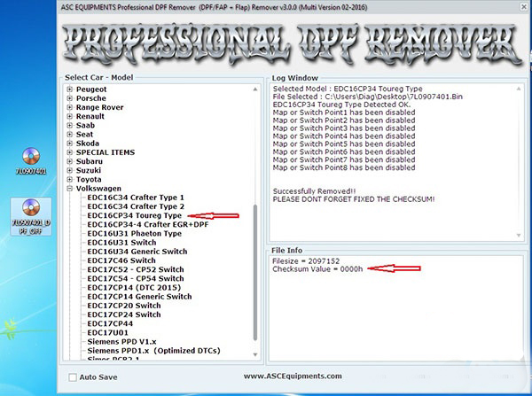Expand the SPECIAL ITEMS tree node
Screen dimensions: 532x396
69,152
